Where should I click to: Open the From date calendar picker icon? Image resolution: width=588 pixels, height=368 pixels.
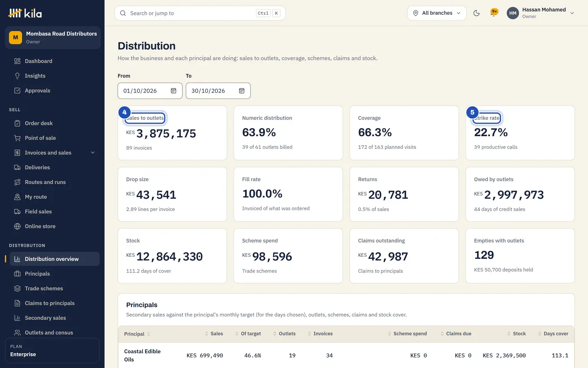[x=174, y=91]
